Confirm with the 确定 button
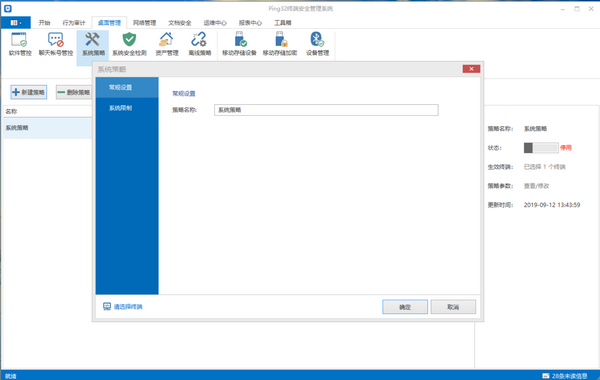The width and height of the screenshot is (600, 380). click(x=405, y=307)
